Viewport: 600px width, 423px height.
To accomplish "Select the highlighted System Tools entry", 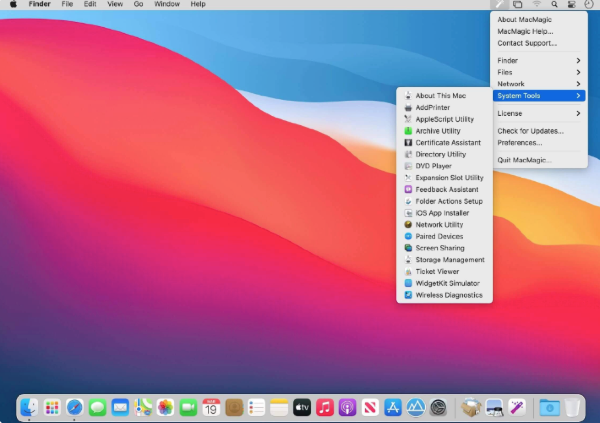I will 539,96.
